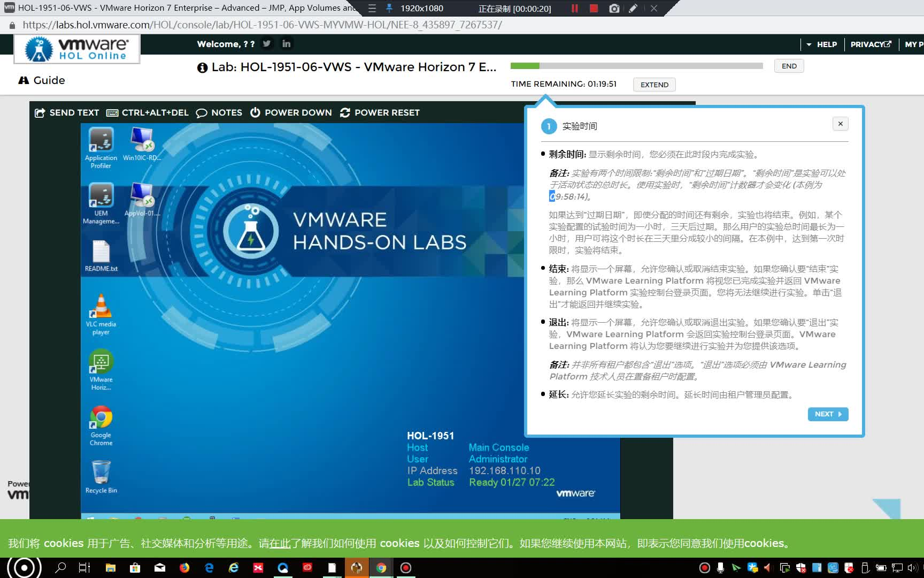
Task: Click the END lab button
Action: pos(789,66)
